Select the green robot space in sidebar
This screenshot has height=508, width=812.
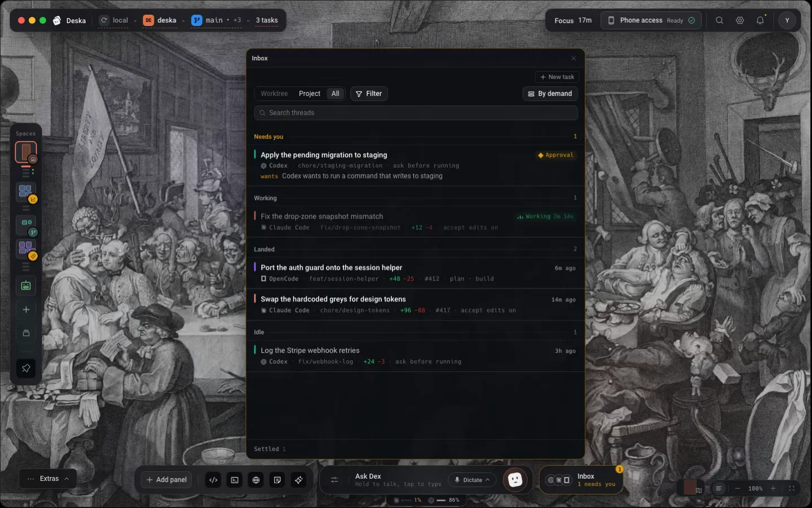click(x=26, y=286)
